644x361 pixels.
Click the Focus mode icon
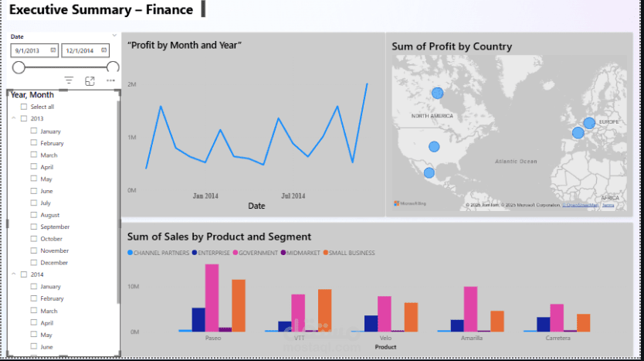pos(90,80)
